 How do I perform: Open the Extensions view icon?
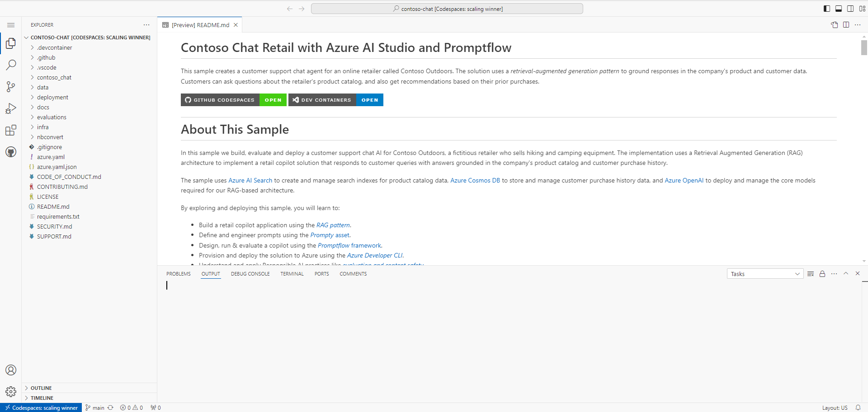click(11, 131)
